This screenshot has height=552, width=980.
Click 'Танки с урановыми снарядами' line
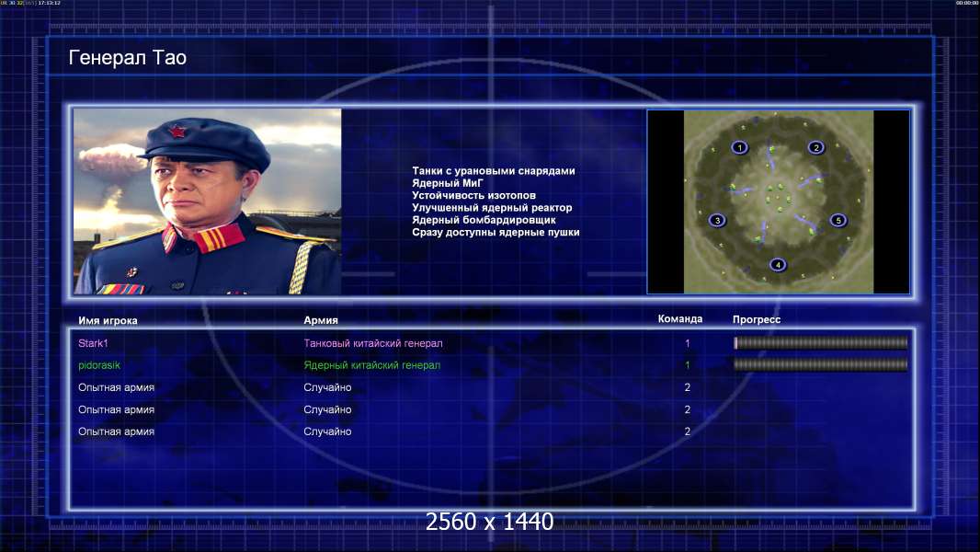point(493,171)
